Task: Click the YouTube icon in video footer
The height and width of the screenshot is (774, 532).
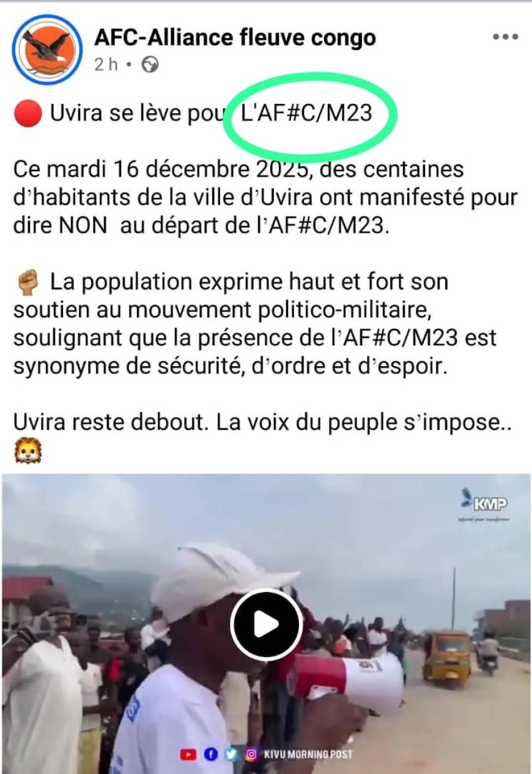Action: (x=188, y=754)
